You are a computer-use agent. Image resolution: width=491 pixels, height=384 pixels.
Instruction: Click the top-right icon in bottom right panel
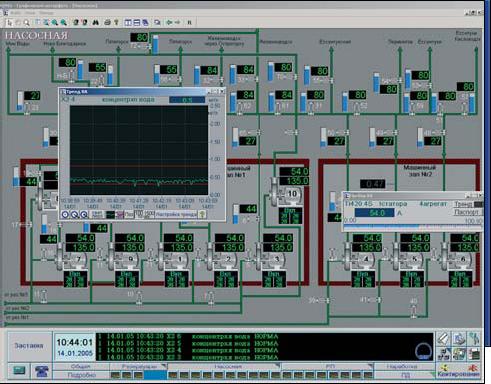click(x=474, y=338)
